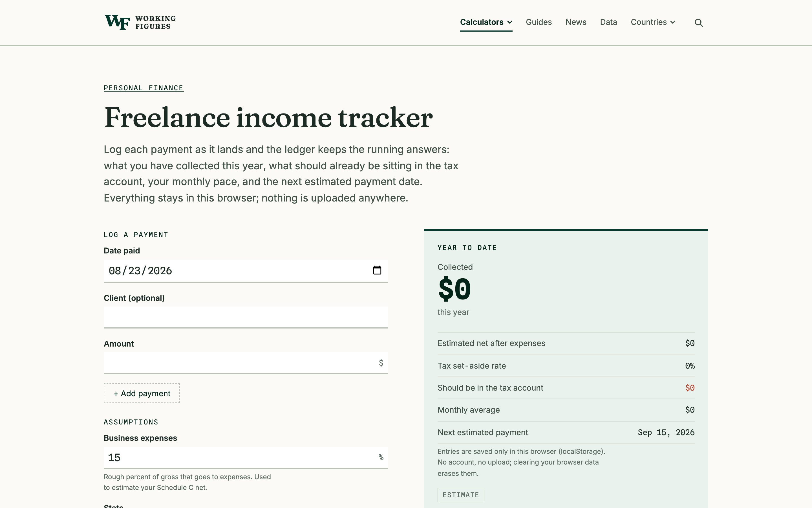The height and width of the screenshot is (508, 812).
Task: Click the Freelance income tracker heading
Action: click(x=268, y=118)
